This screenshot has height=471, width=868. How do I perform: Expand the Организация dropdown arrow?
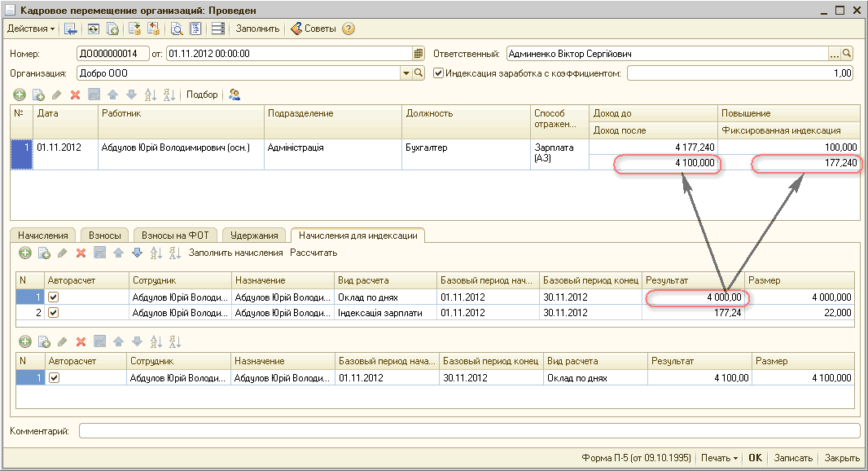pos(406,73)
